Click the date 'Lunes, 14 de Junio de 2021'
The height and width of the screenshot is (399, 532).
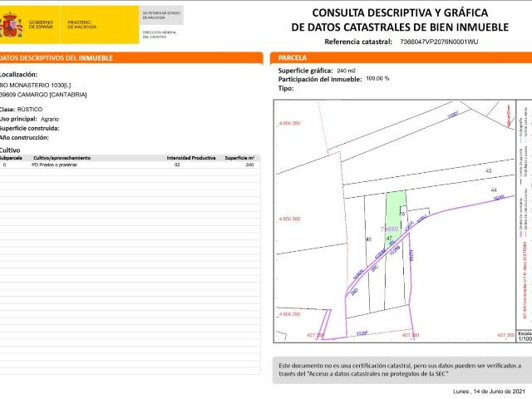(x=489, y=392)
